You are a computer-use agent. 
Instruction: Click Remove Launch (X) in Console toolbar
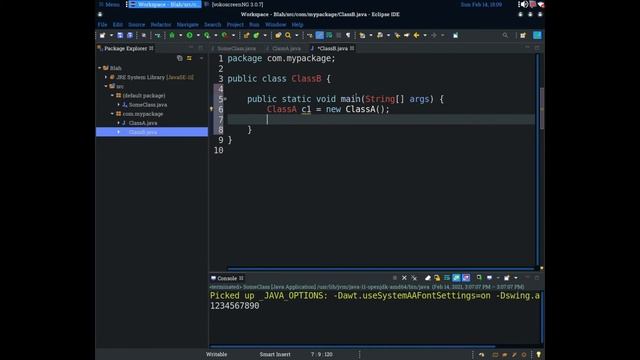pos(404,278)
